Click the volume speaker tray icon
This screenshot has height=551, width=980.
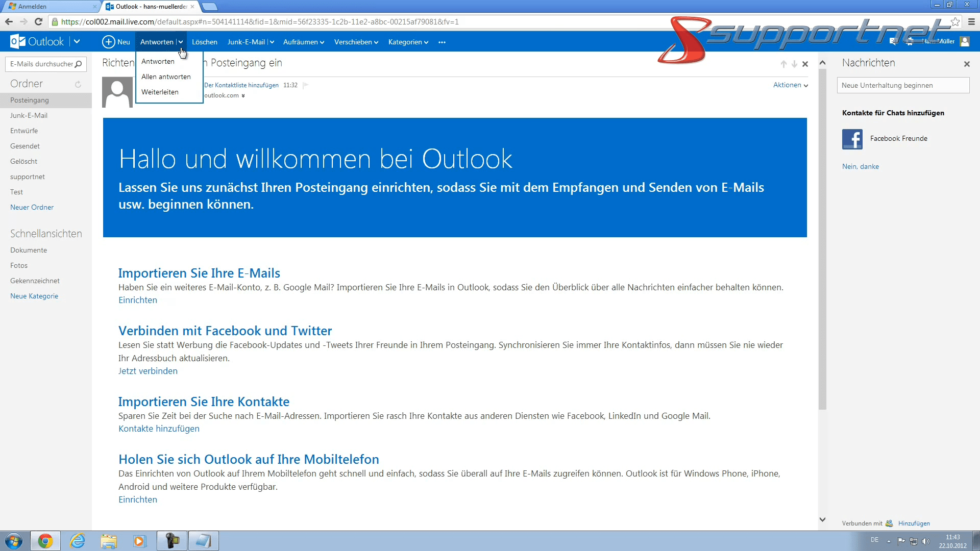tap(926, 541)
